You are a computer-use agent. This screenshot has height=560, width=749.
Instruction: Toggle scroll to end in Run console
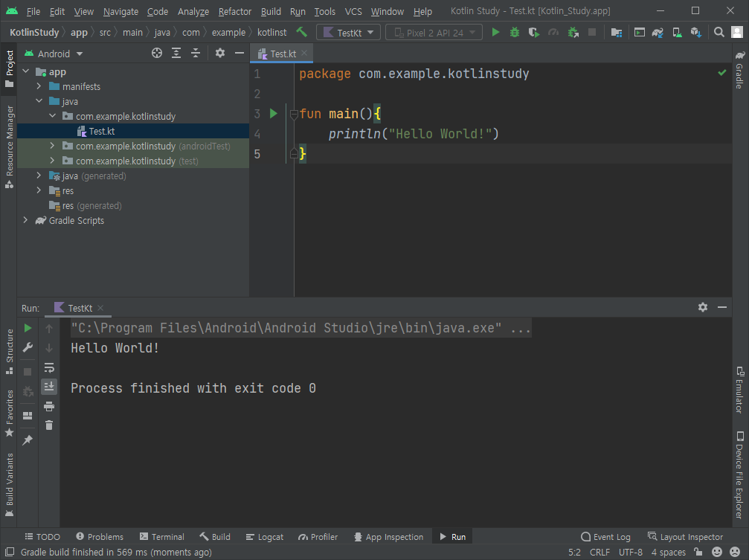pyautogui.click(x=49, y=387)
